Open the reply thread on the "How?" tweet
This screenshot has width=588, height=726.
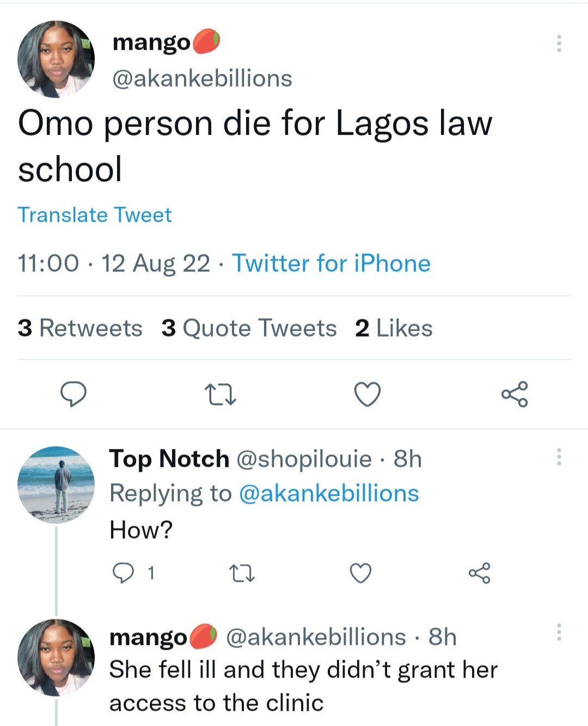coord(123,573)
